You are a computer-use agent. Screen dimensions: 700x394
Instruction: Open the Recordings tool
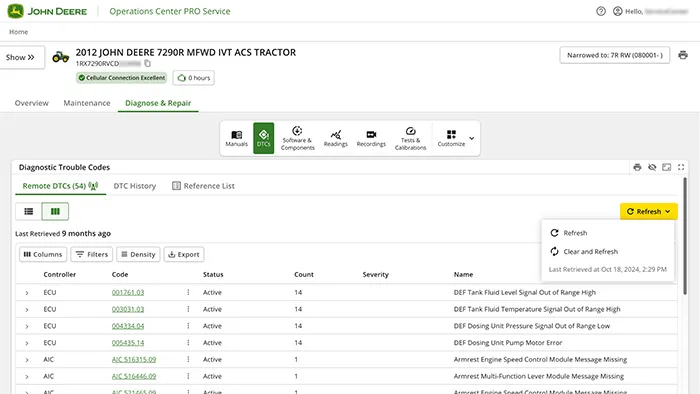[x=371, y=138]
